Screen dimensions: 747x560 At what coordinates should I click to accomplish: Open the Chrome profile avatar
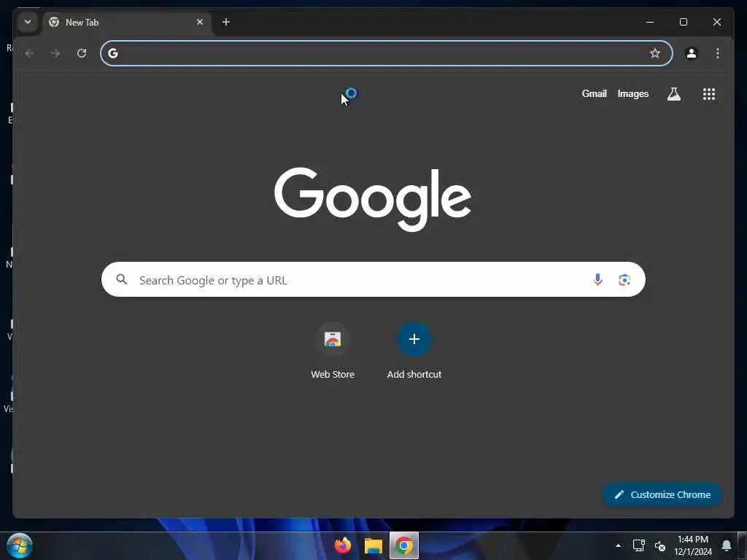[x=692, y=53]
